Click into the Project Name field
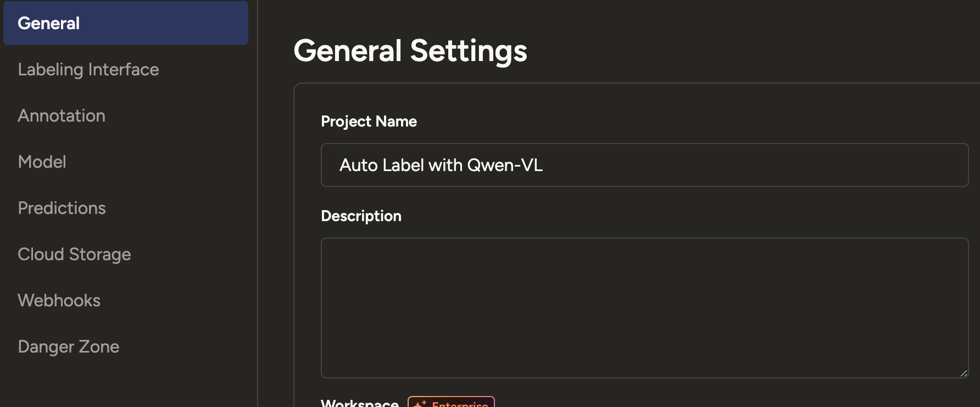This screenshot has height=407, width=980. [x=644, y=165]
